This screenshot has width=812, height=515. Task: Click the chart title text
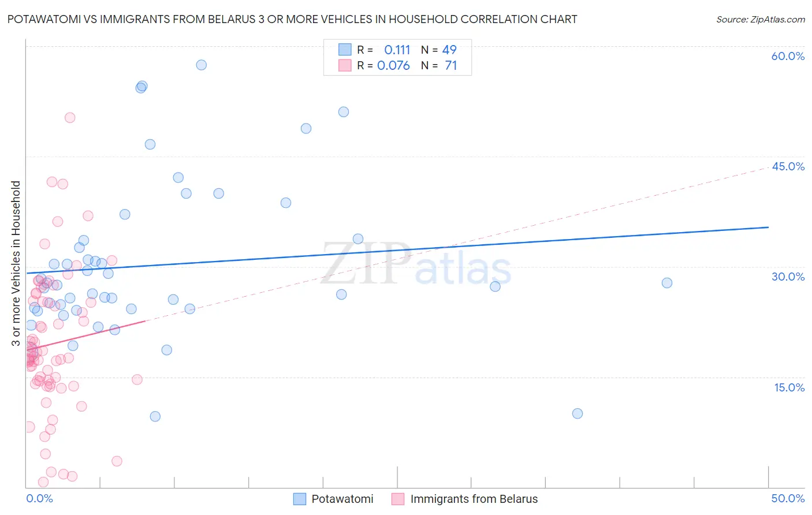point(292,19)
